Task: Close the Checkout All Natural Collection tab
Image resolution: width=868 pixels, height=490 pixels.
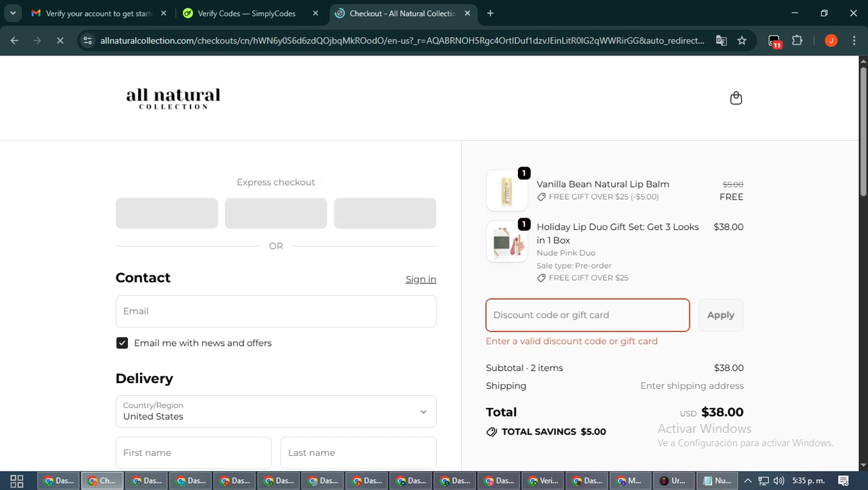Action: pyautogui.click(x=468, y=13)
